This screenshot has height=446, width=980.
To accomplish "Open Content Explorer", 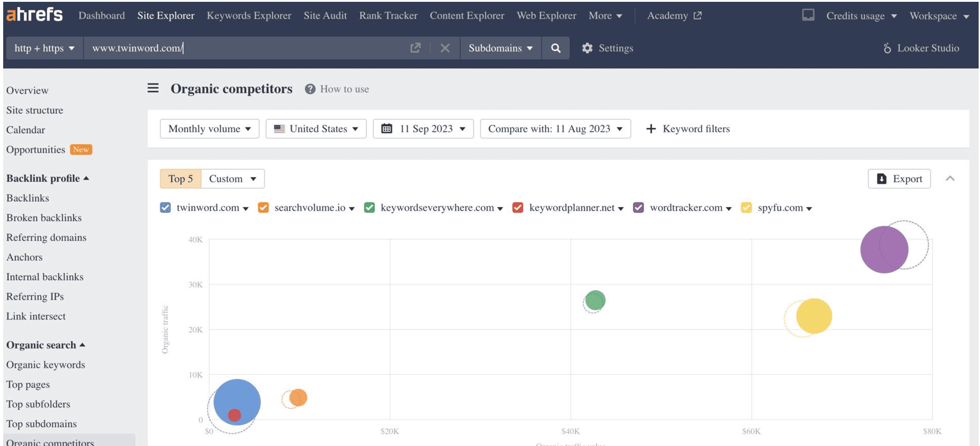I will (467, 15).
